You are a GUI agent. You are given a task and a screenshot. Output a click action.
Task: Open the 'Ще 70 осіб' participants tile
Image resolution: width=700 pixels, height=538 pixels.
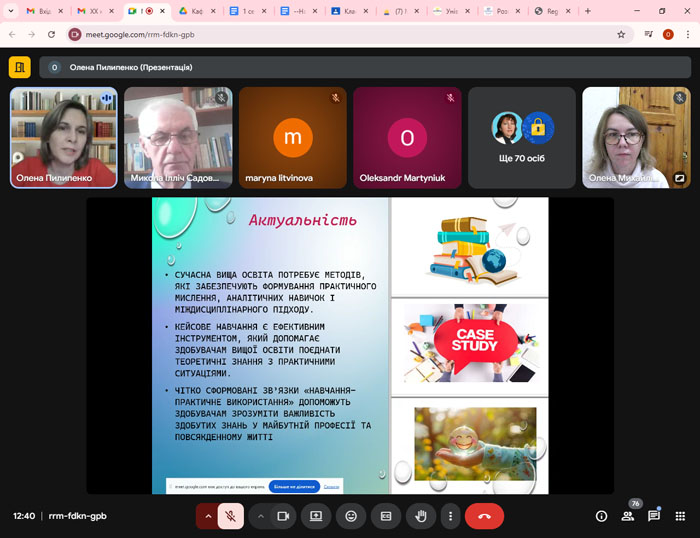coord(522,137)
